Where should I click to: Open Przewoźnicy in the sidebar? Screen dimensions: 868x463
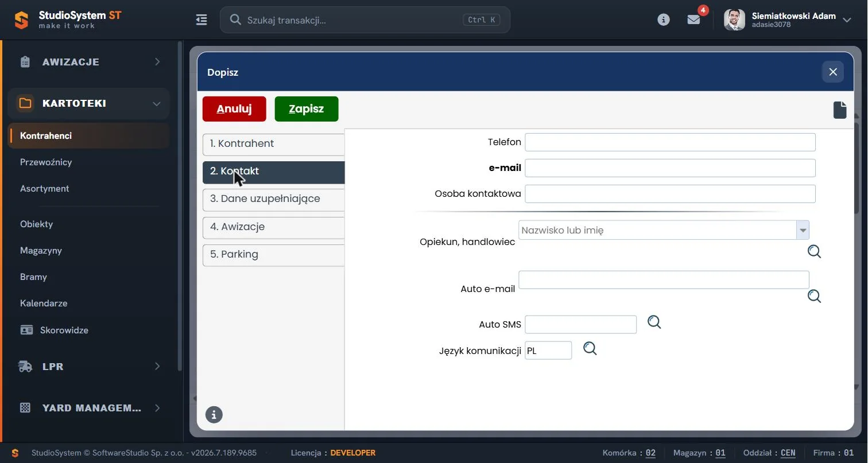46,162
